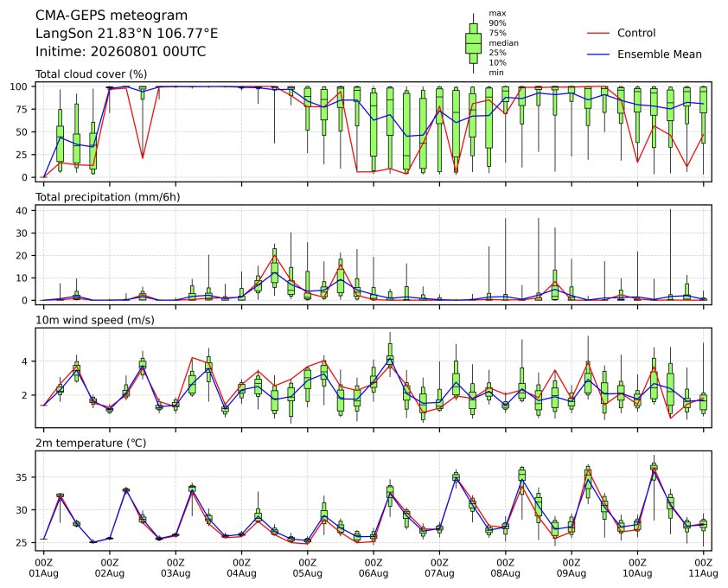Click the CMA-GEPS meteogram title
This screenshot has width=728, height=588.
point(112,16)
